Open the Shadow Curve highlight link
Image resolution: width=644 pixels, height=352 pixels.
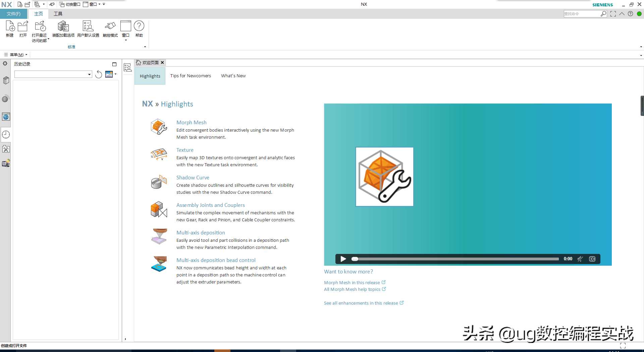[x=193, y=178]
